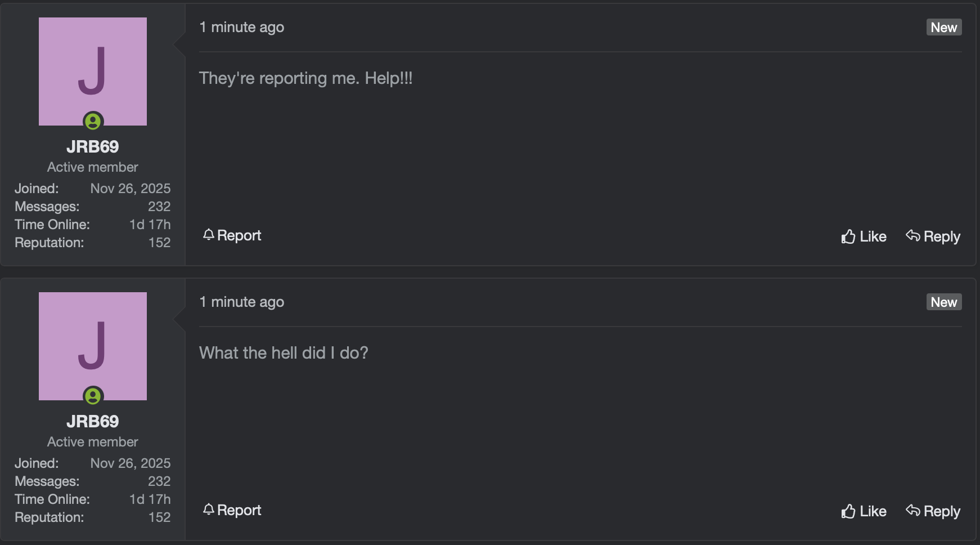Open JRB69's profile from the first post

[93, 146]
